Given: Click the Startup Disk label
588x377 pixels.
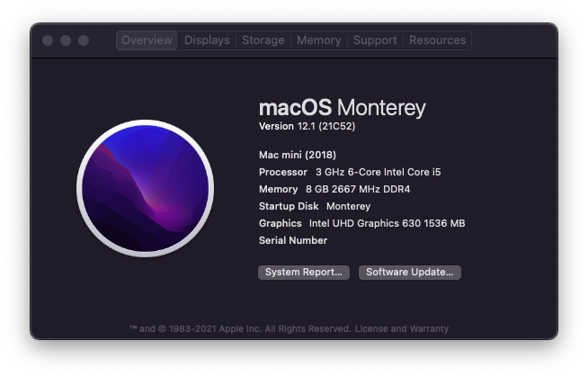Looking at the screenshot, I should (289, 206).
